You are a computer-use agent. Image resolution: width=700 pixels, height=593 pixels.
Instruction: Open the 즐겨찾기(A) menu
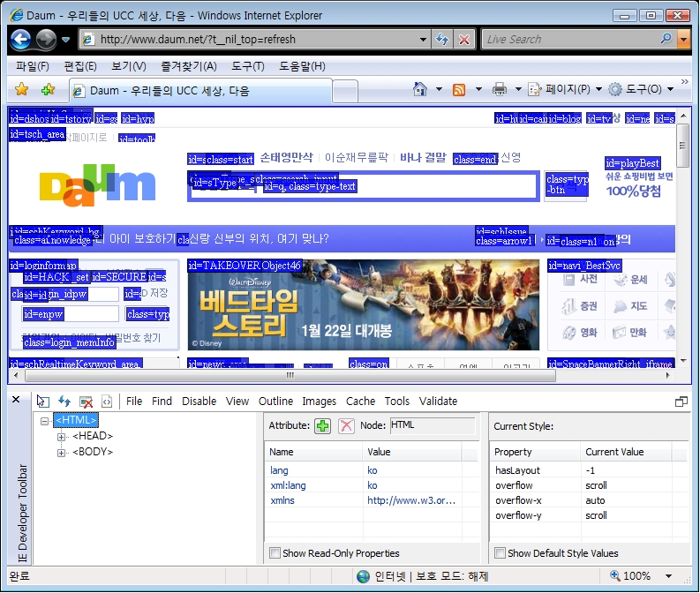[x=189, y=66]
